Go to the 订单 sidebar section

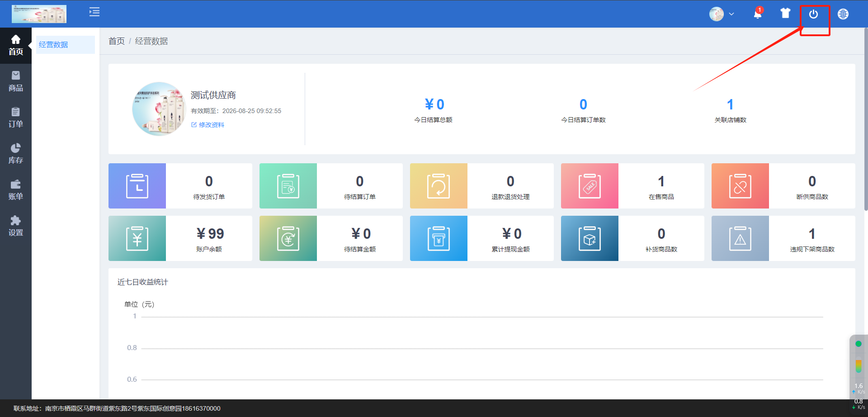point(16,118)
